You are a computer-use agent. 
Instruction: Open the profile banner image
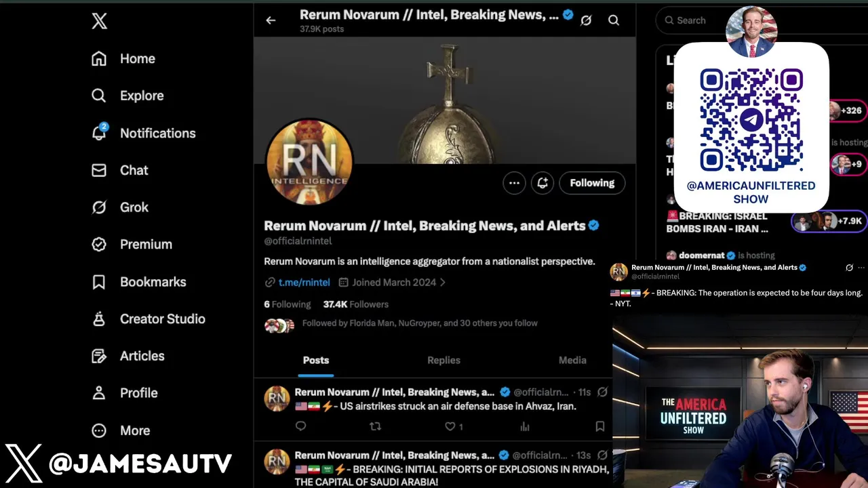coord(445,100)
